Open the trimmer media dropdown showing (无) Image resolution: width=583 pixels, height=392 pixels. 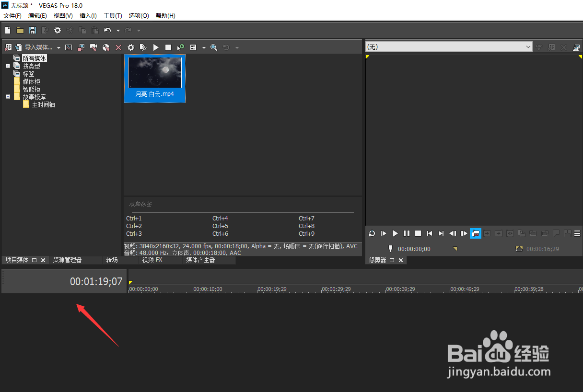pyautogui.click(x=449, y=47)
